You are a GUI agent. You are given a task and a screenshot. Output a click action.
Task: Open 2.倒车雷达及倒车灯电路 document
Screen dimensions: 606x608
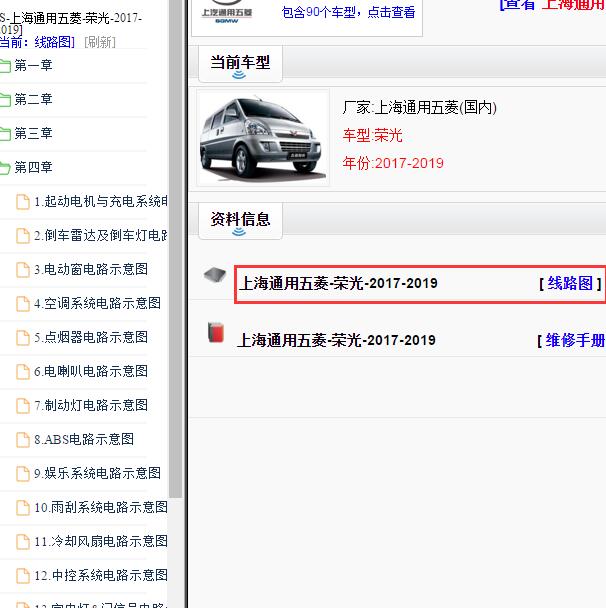pos(101,235)
